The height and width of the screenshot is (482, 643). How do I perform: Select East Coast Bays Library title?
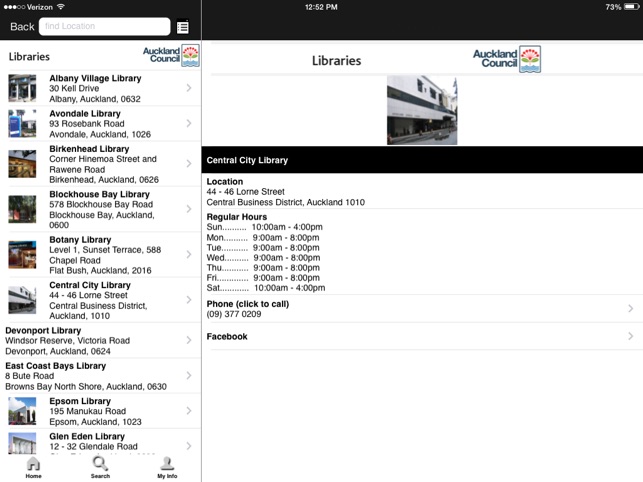click(x=55, y=366)
